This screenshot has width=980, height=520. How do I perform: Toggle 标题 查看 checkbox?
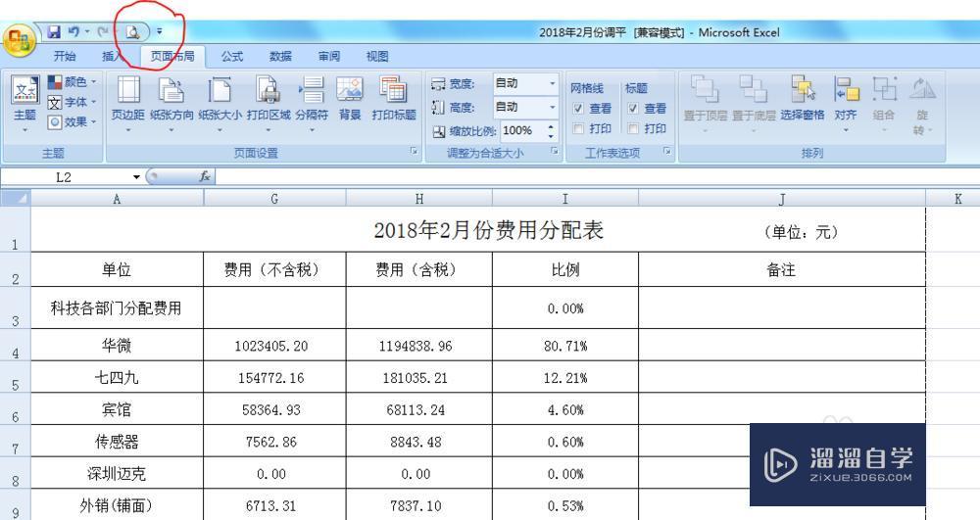633,109
